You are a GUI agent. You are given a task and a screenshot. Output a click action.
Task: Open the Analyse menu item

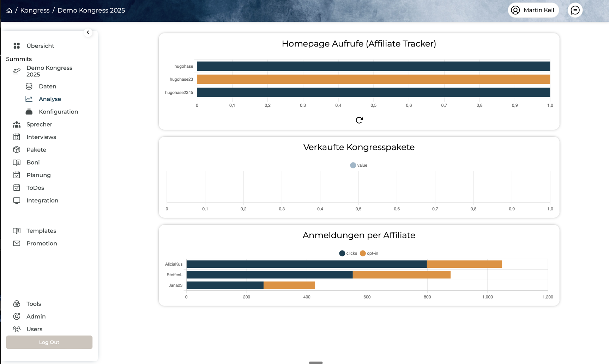click(x=50, y=99)
